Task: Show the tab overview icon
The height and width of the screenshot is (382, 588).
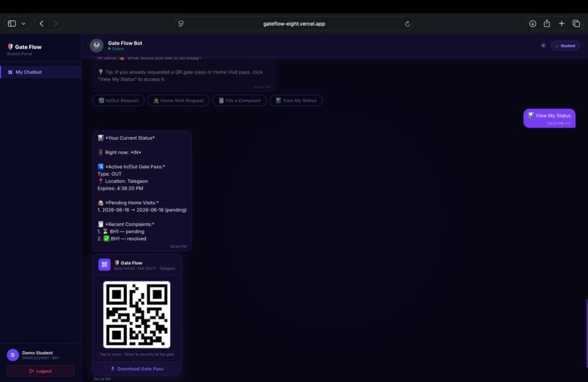Action: coord(576,23)
